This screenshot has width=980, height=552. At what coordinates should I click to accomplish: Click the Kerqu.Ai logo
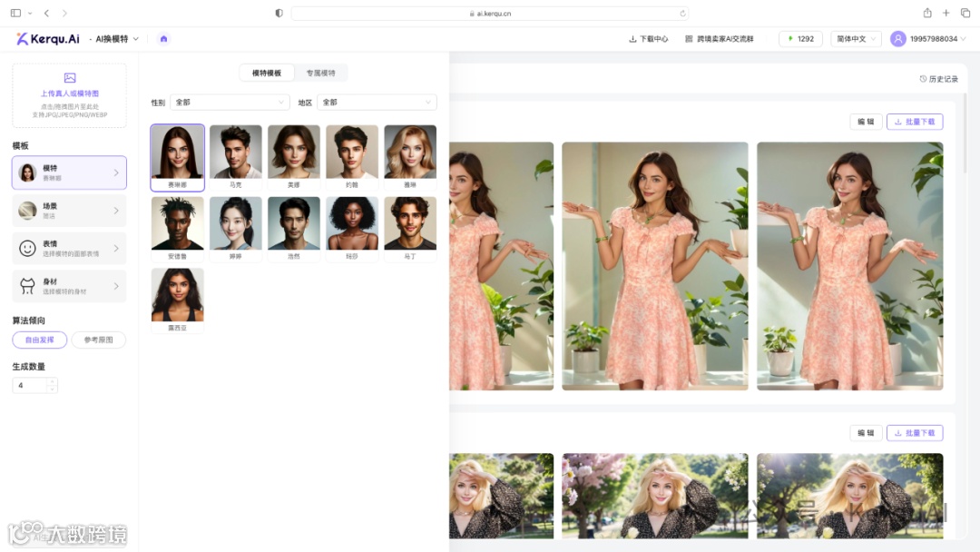pos(48,39)
